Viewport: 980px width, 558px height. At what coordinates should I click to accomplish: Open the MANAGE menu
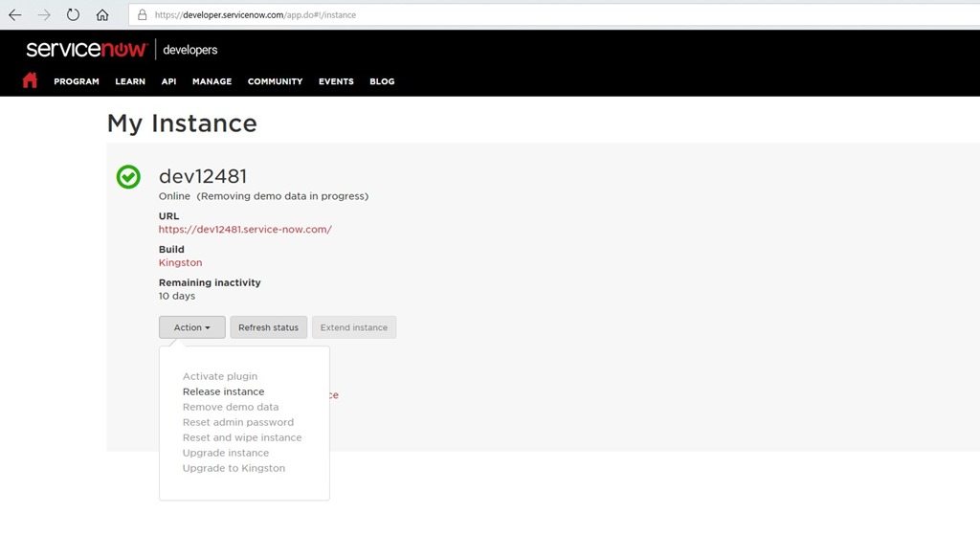coord(212,81)
